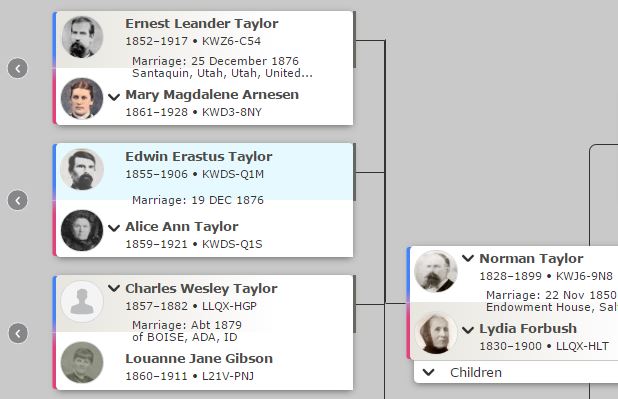Open Louanne Jane Gibson name link
The image size is (618, 399).
point(199,358)
